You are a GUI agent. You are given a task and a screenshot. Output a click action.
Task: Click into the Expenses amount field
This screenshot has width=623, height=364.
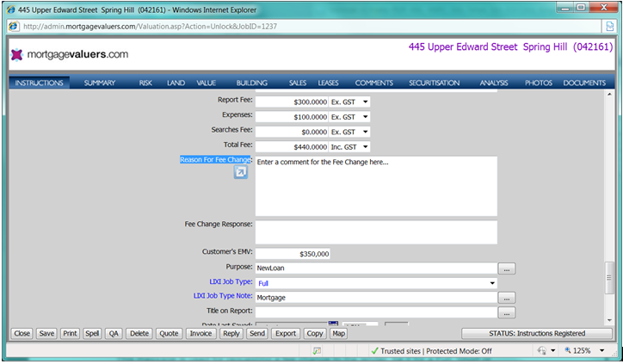coord(292,117)
